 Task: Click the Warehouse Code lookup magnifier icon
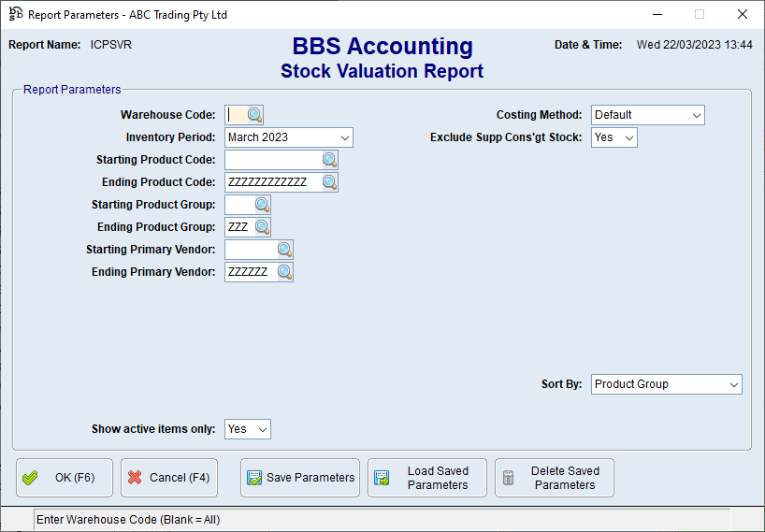(x=255, y=115)
